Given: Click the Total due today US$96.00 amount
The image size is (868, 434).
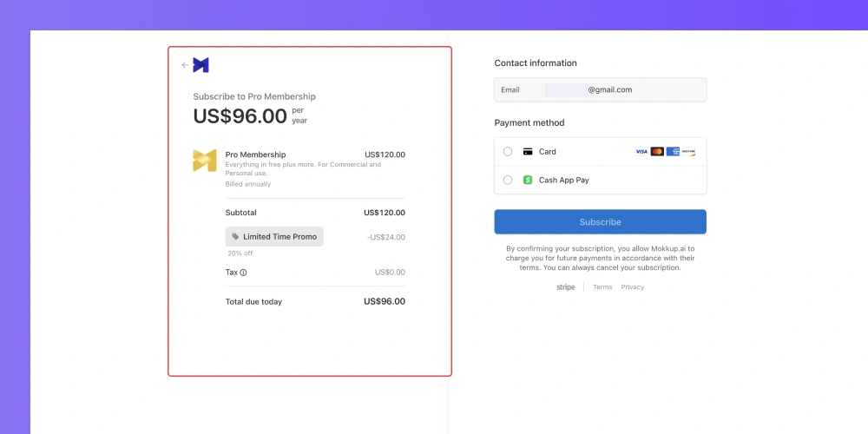Looking at the screenshot, I should click(385, 302).
